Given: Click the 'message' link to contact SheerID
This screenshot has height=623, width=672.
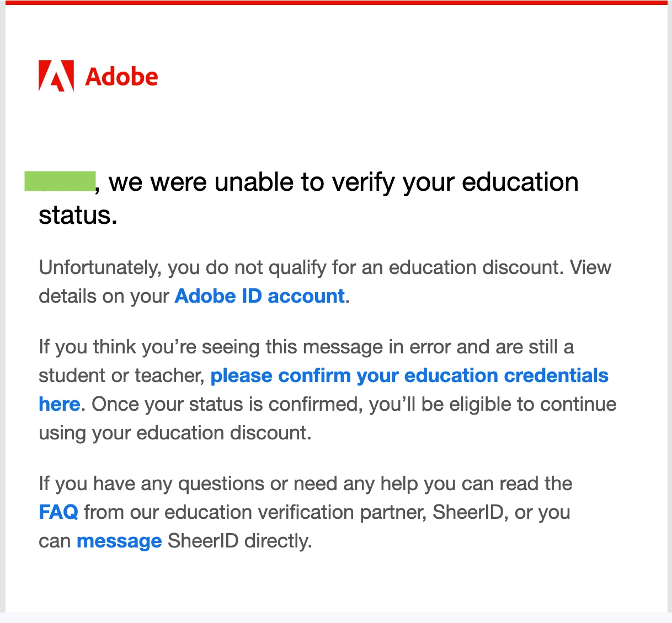Looking at the screenshot, I should [x=119, y=541].
